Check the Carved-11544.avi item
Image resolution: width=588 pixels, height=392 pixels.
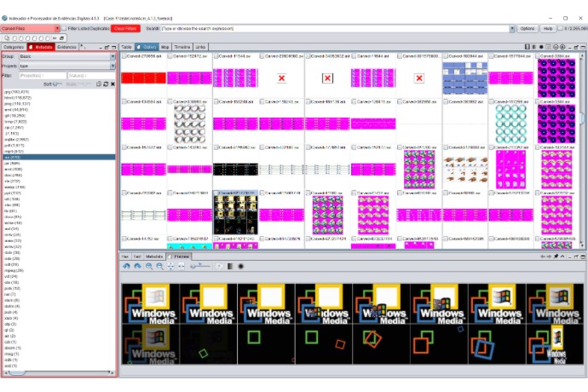tap(216, 56)
